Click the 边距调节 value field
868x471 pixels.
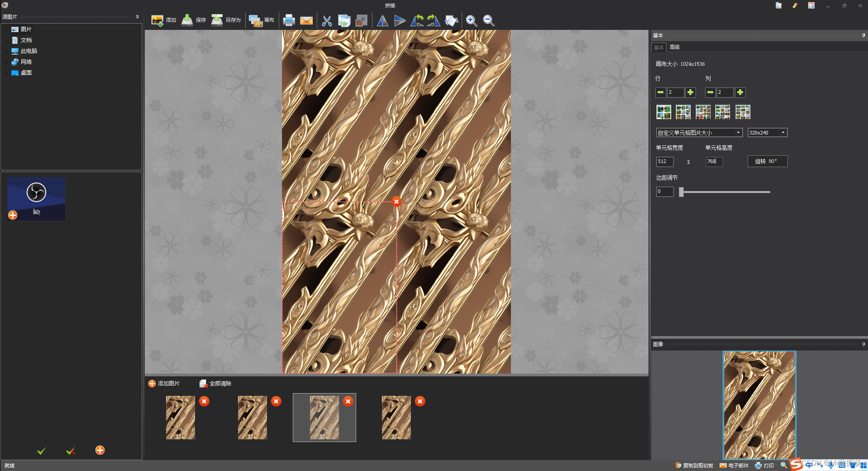click(x=665, y=192)
